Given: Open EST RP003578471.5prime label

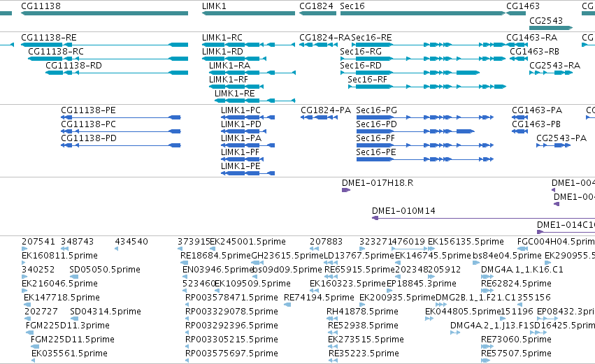Looking at the screenshot, I should 231,298.
